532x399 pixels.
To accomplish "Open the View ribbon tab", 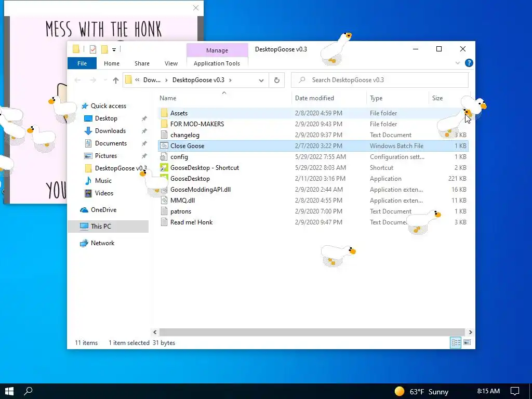I will tap(171, 63).
